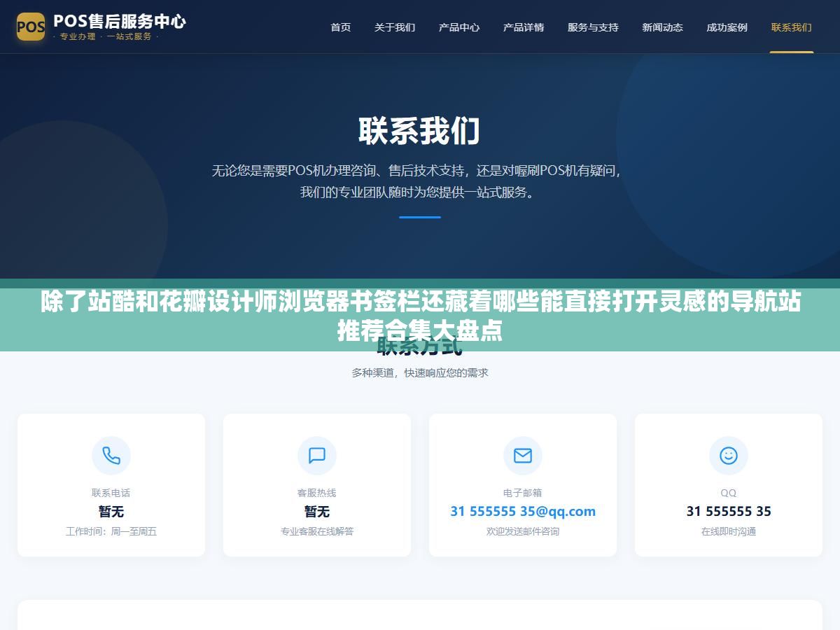The width and height of the screenshot is (840, 630).
Task: Click the gold POS logo icon
Action: pos(31,27)
